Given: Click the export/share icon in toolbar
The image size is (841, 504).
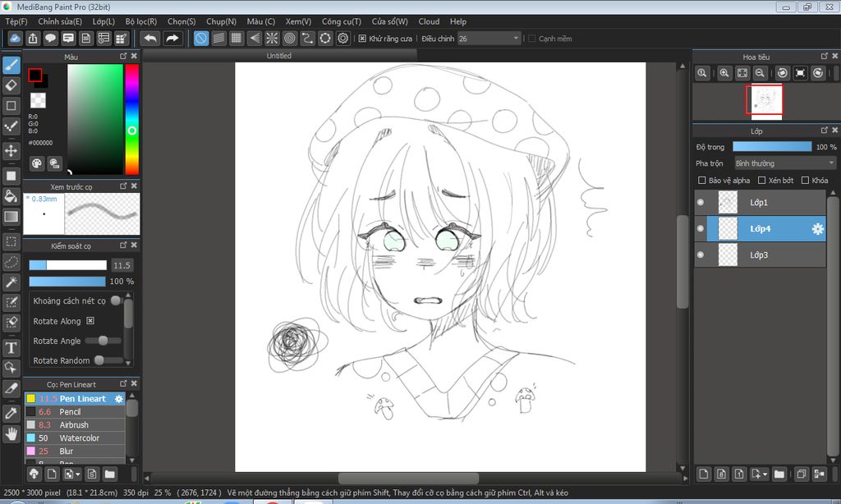Looking at the screenshot, I should coord(33,39).
